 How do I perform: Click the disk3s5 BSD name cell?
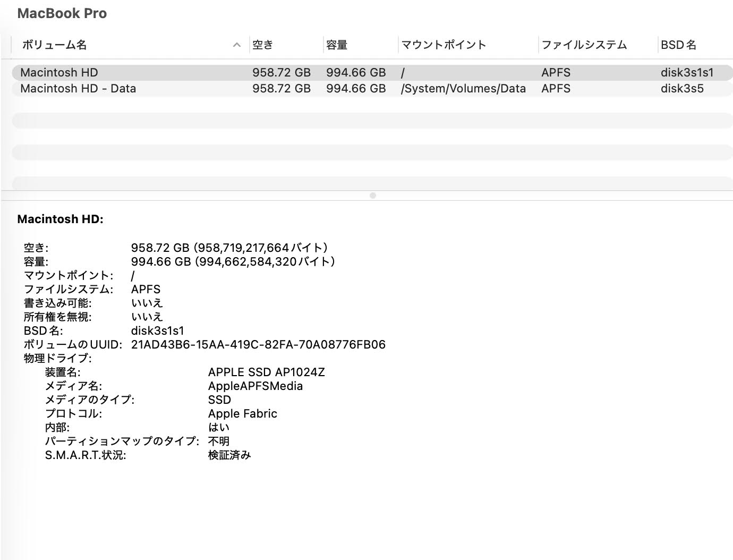tap(682, 88)
